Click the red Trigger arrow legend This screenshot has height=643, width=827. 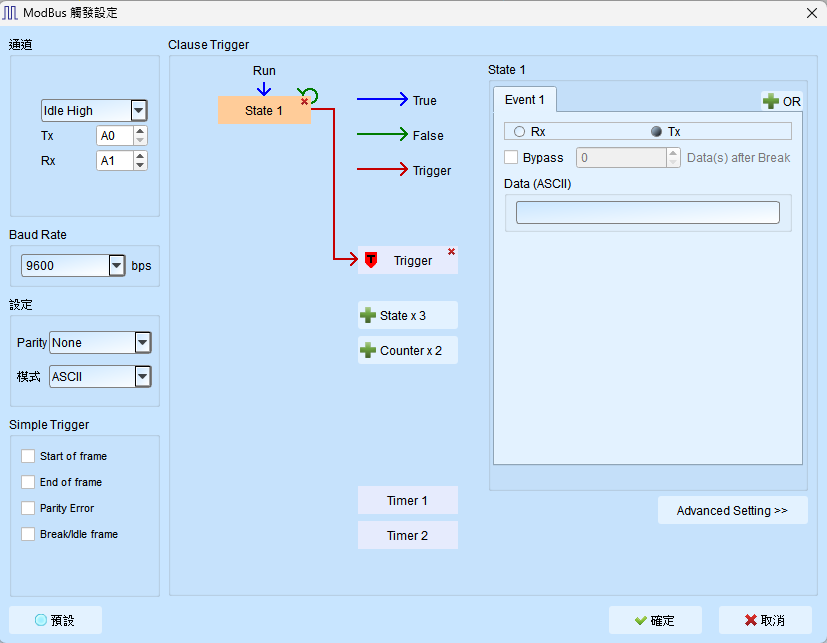382,169
